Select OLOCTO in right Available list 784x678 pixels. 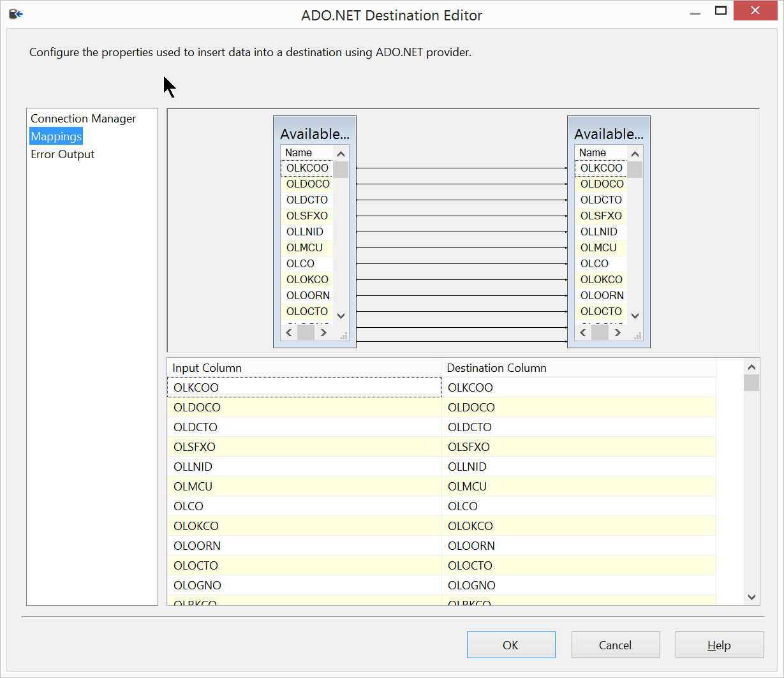601,312
